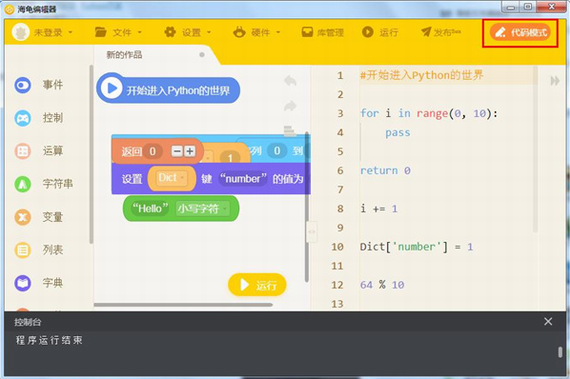Click the undo arrow icon
The height and width of the screenshot is (379, 570).
tap(290, 80)
